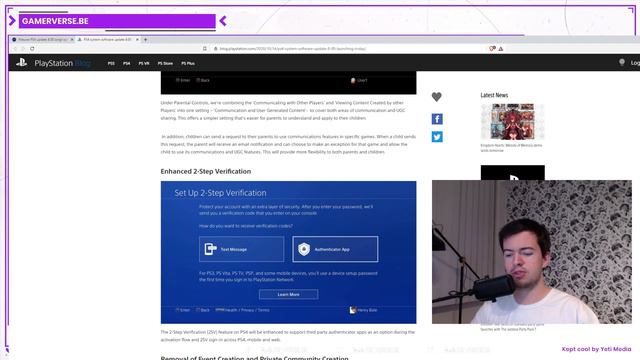The image size is (640, 360).
Task: Click the Learn More button
Action: pos(289,294)
